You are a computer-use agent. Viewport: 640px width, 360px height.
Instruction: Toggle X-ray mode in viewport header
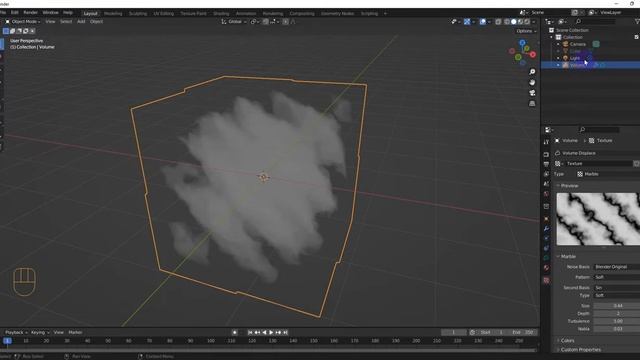pos(498,22)
